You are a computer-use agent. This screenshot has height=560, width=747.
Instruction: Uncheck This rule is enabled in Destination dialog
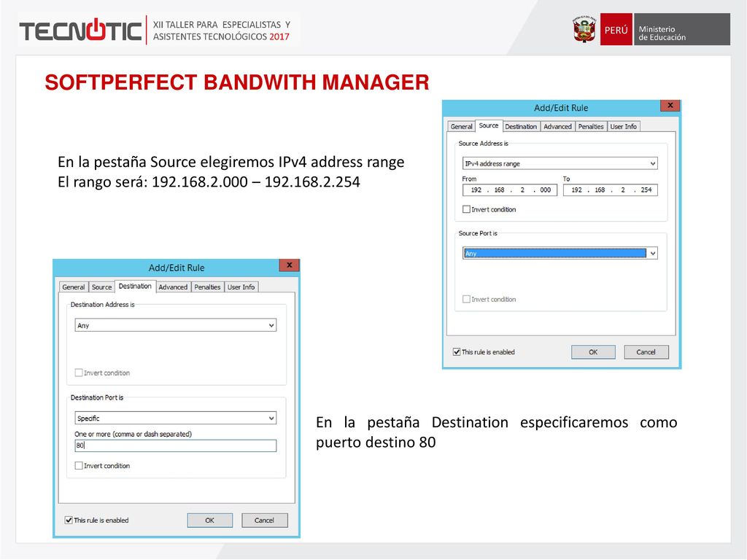tap(69, 520)
